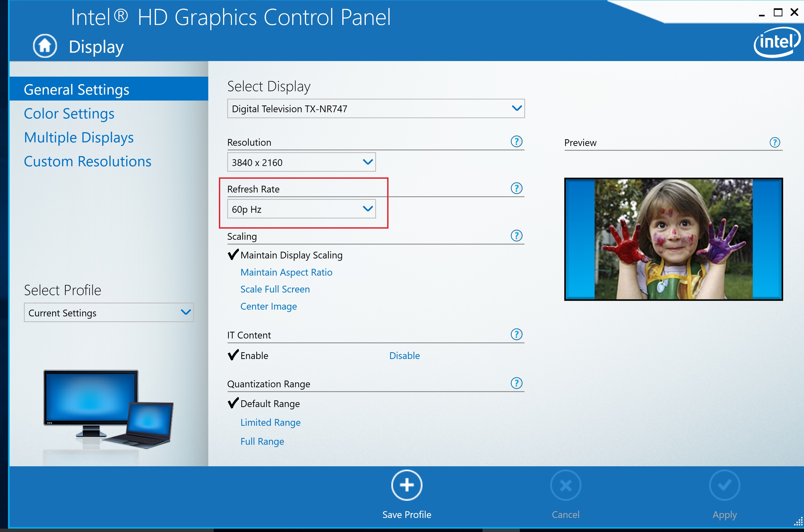The image size is (804, 532).
Task: Open the Refresh Rate dropdown
Action: [301, 209]
